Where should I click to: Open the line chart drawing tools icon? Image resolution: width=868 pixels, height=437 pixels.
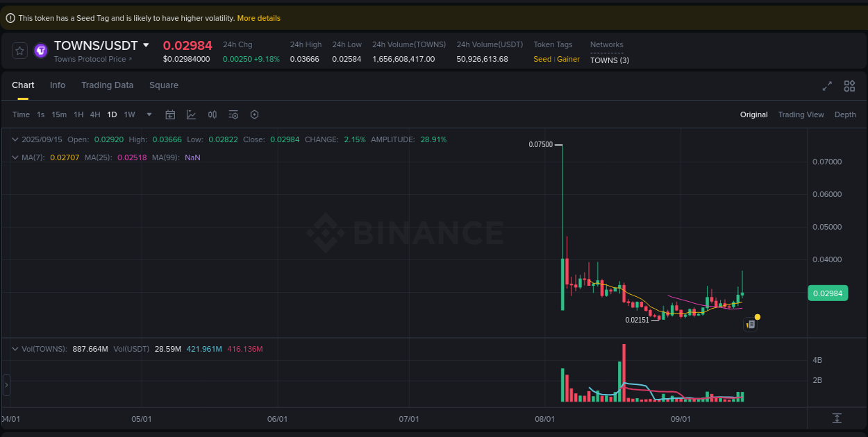tap(191, 115)
